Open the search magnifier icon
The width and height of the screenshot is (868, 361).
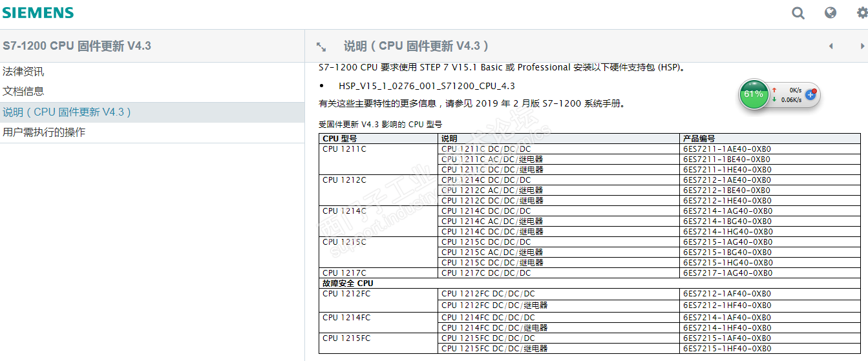click(798, 13)
